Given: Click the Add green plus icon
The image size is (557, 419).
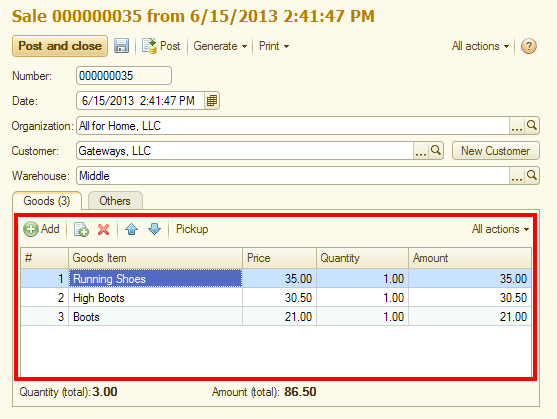Looking at the screenshot, I should [x=31, y=229].
